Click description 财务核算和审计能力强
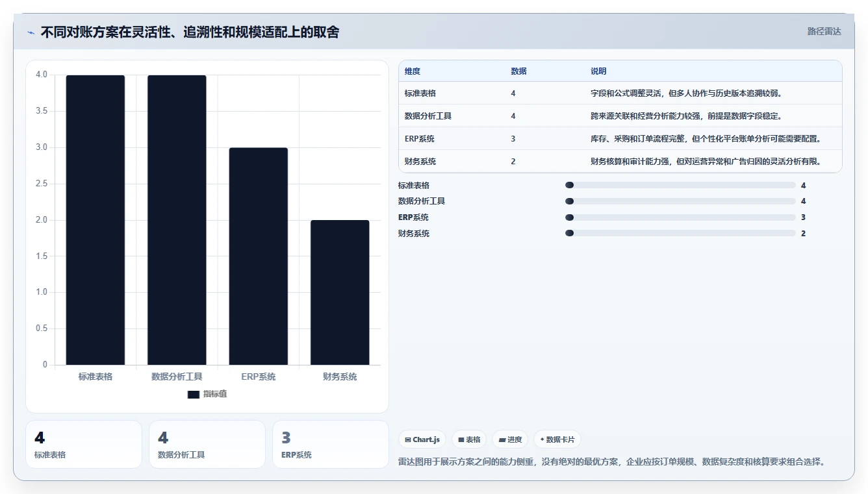 point(706,162)
